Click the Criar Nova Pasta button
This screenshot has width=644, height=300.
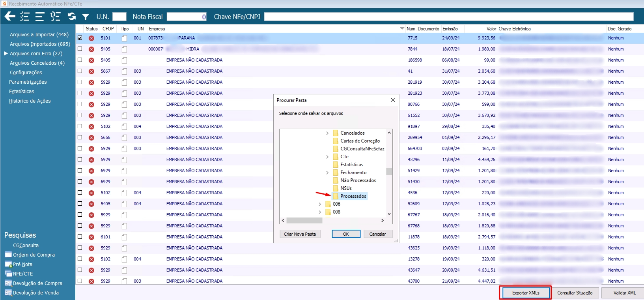300,234
